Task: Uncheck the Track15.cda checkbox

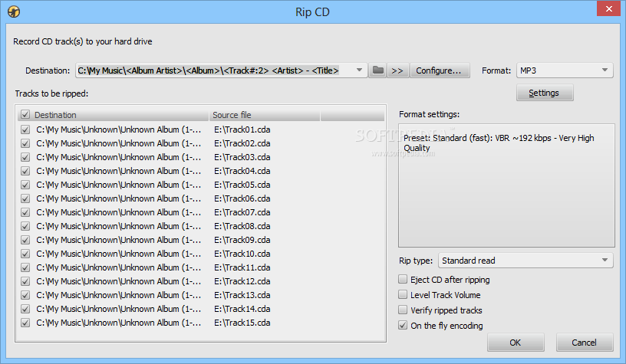Action: [25, 323]
